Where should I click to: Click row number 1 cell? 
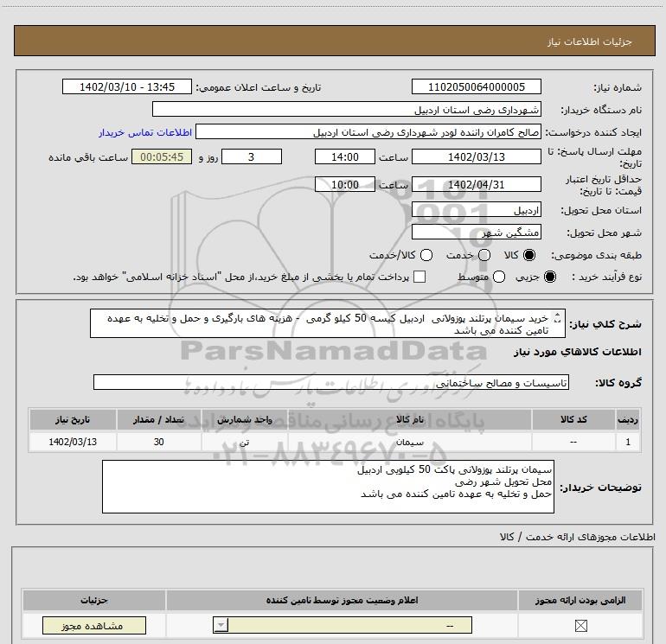[628, 442]
